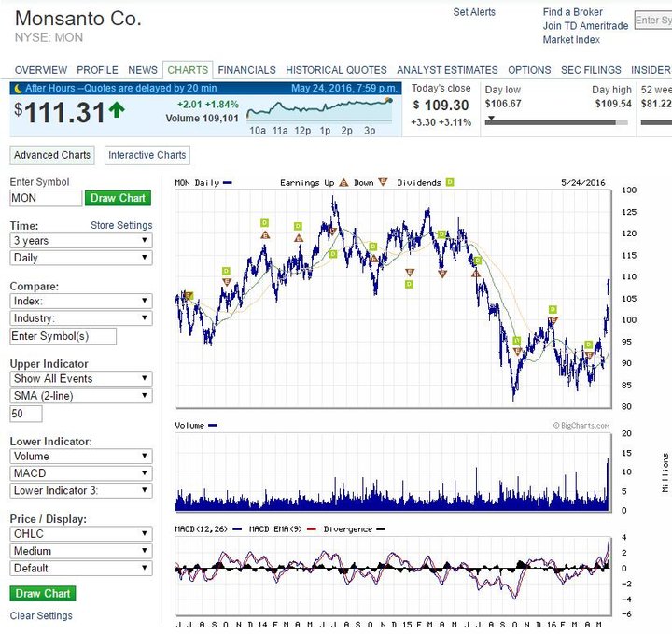This screenshot has height=634, width=672.
Task: Go to the FINANCIALS tab
Action: (246, 70)
